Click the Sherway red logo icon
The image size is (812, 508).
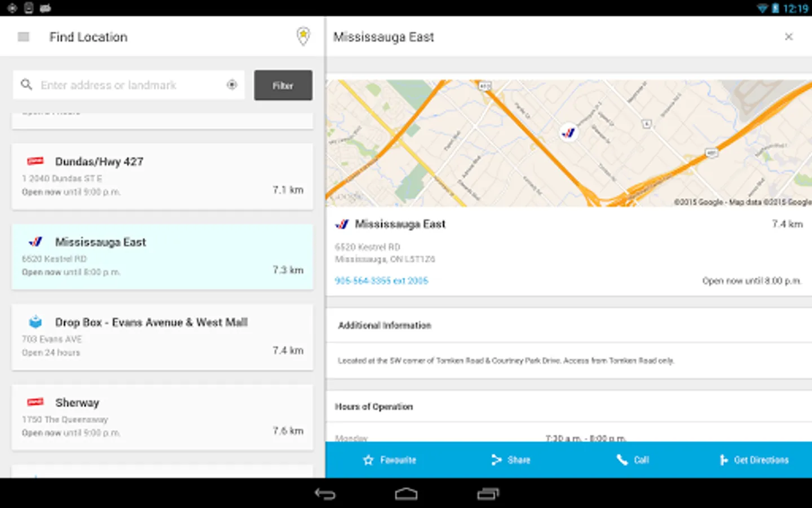pyautogui.click(x=36, y=402)
